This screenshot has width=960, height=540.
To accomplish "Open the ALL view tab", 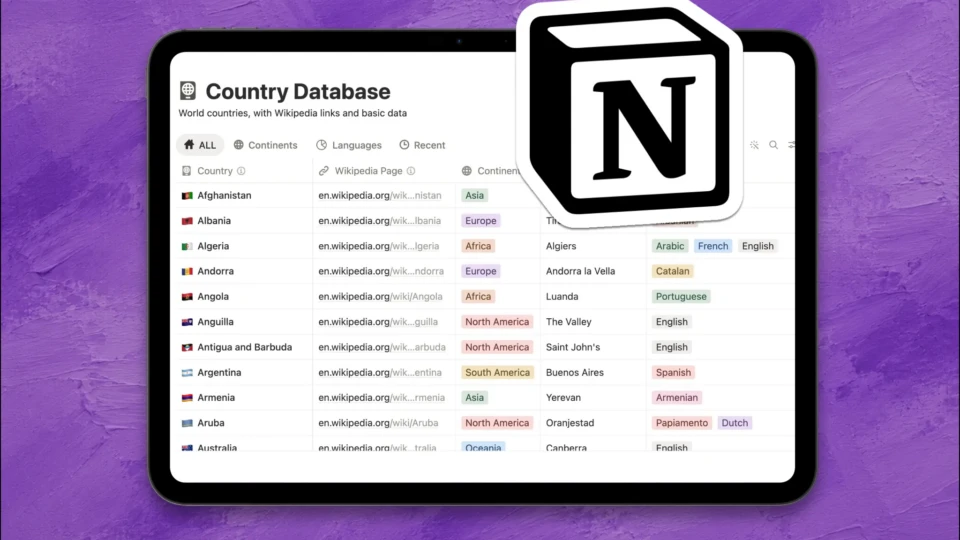I will click(200, 145).
